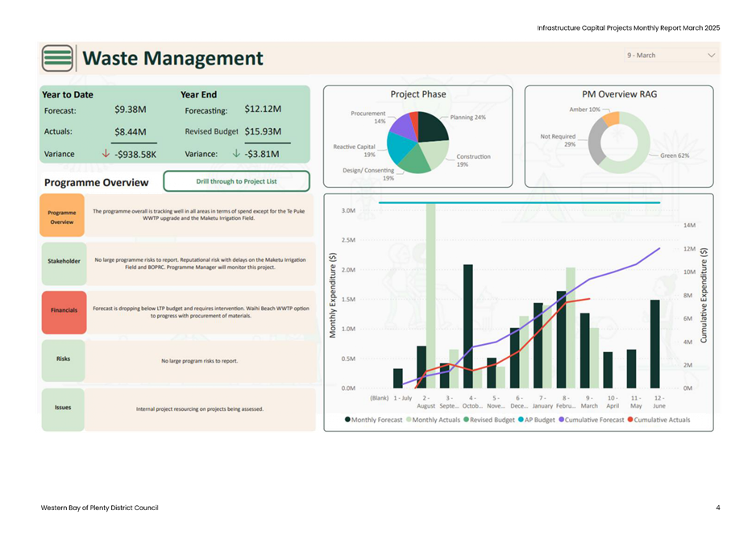Viewport: 756px width, 535px height.
Task: Click the Year End variance down arrow
Action: coord(236,154)
